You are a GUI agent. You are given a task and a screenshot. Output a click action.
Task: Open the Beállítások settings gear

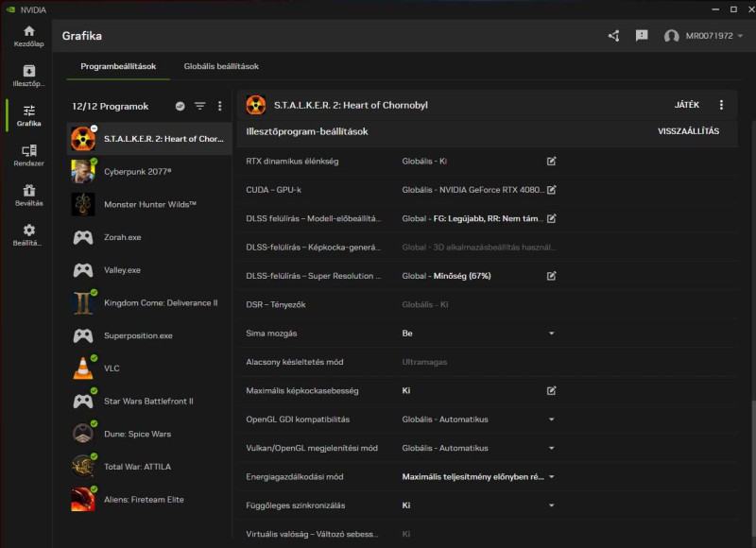click(28, 234)
